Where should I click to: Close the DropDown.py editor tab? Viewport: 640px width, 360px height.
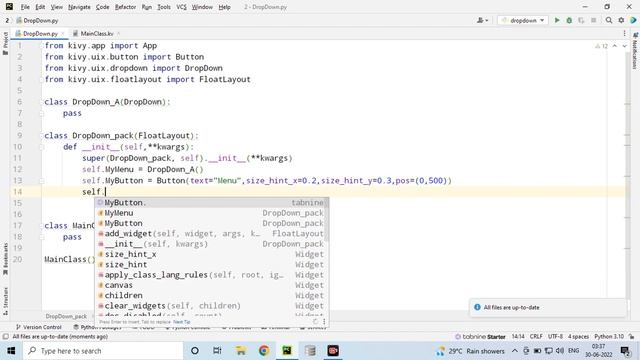tap(63, 33)
